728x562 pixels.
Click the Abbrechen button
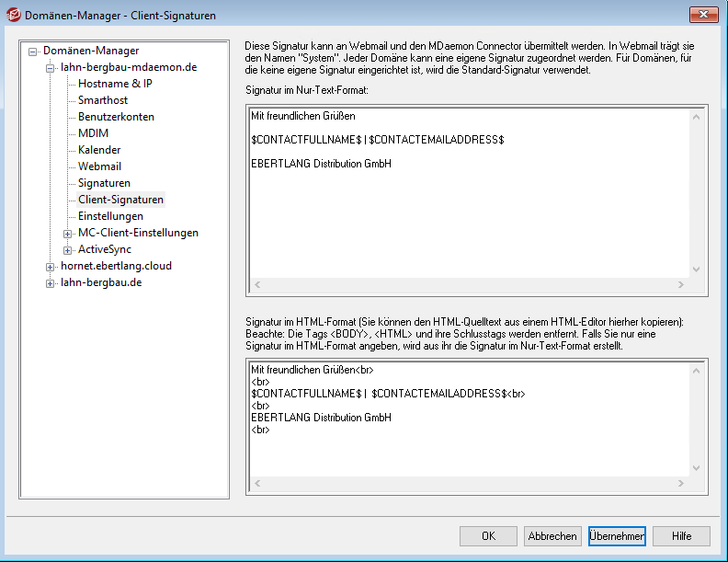552,536
